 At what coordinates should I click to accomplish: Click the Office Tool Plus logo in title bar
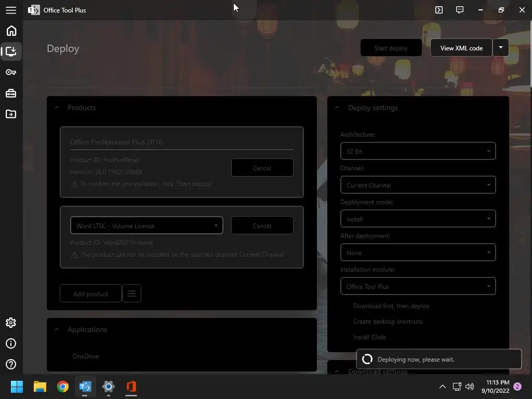click(x=34, y=10)
